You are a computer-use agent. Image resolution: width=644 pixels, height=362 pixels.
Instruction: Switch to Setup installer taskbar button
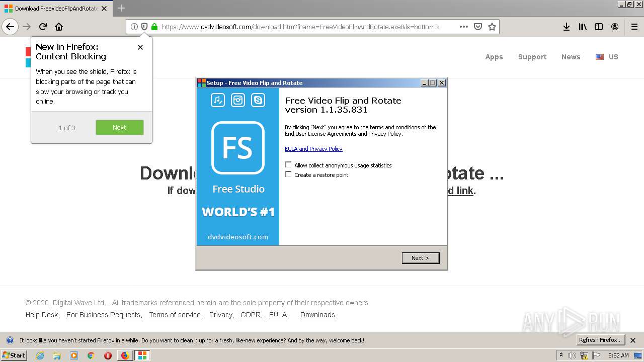coord(142,355)
